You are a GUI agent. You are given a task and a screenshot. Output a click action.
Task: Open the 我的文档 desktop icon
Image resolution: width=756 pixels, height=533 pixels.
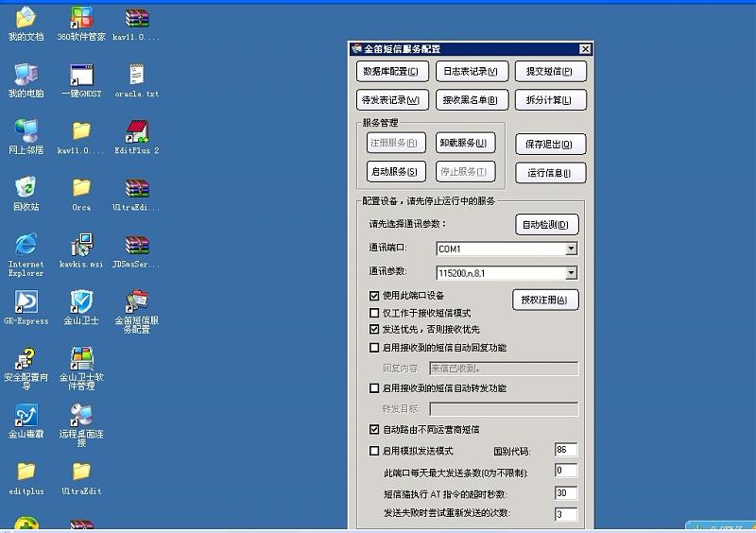click(26, 25)
